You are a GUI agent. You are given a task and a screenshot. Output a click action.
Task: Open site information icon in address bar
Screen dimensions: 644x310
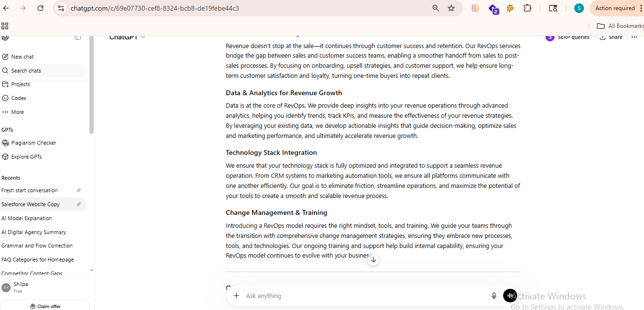[60, 8]
